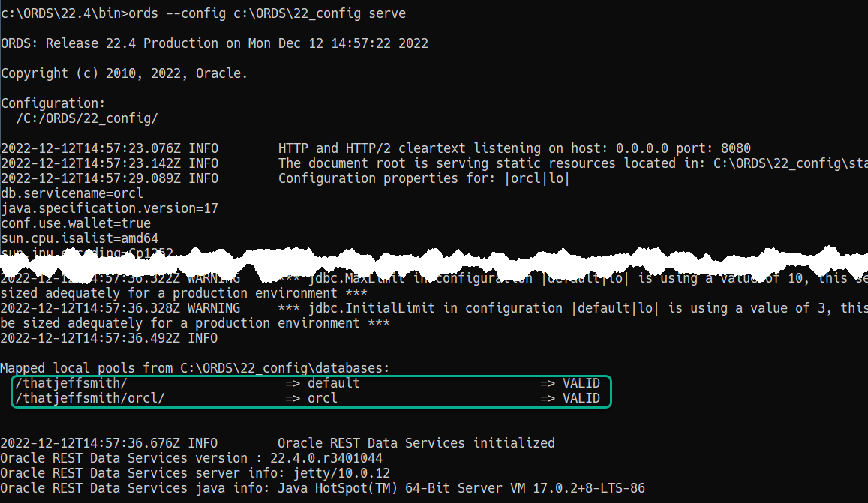
Task: Click the jdbc.InitialLimit WARNING message
Action: [x=434, y=316]
